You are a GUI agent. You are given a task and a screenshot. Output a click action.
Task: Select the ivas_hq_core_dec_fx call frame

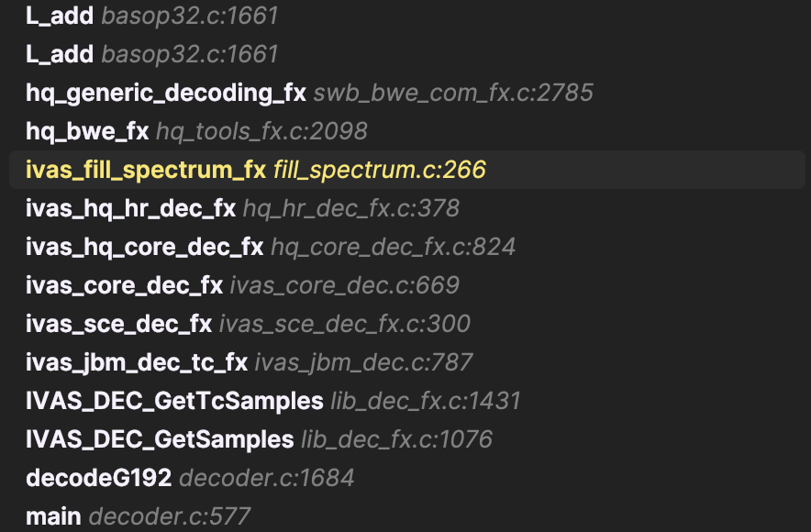coord(144,247)
